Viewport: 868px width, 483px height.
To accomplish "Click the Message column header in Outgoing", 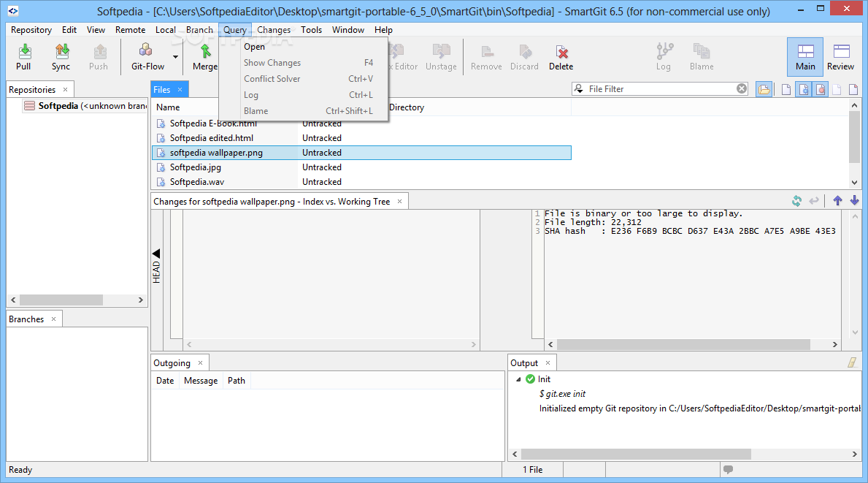I will pos(201,381).
